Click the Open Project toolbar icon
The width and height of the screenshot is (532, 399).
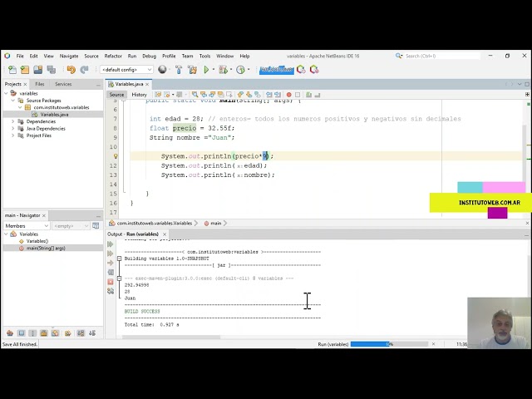(x=37, y=70)
